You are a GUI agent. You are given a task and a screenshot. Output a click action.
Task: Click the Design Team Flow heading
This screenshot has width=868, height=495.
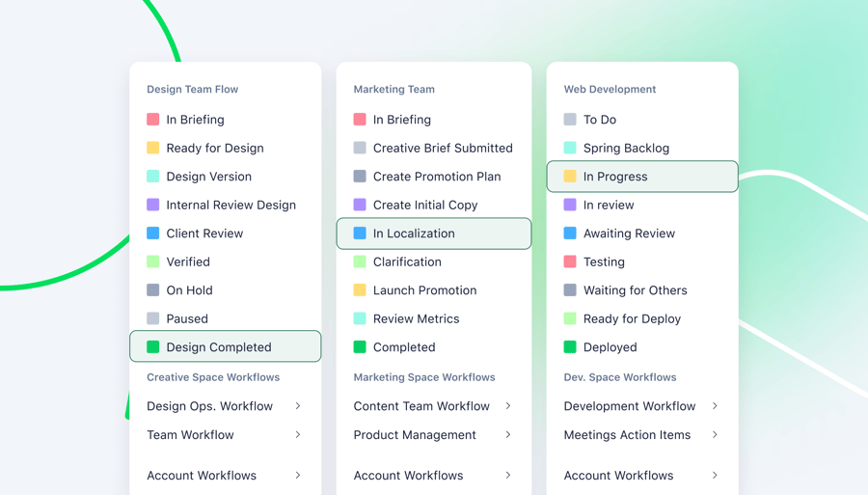pos(192,89)
